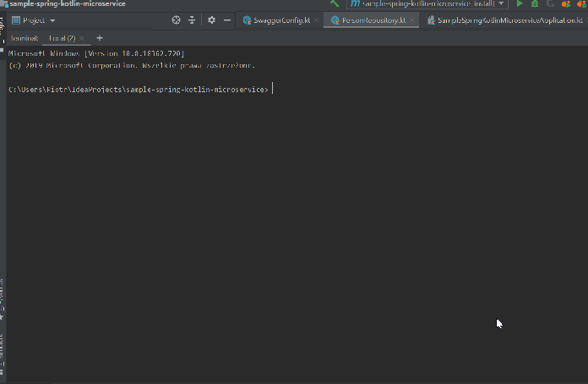Click the Microsoft Windows version line

96,53
